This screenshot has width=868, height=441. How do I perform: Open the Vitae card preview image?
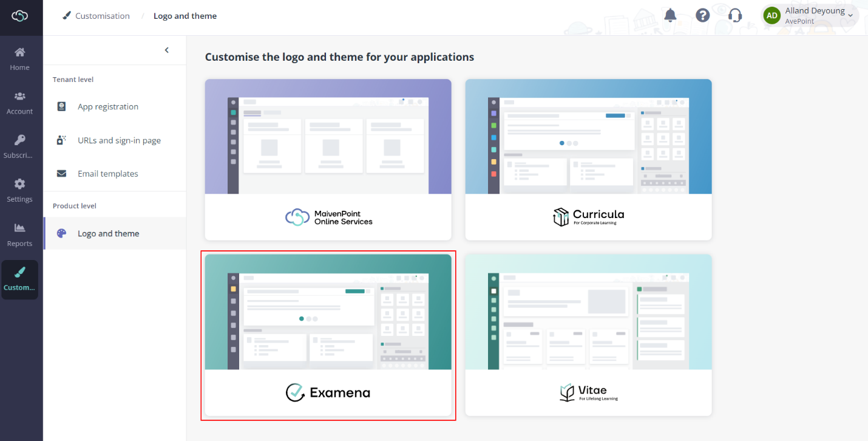tap(589, 312)
